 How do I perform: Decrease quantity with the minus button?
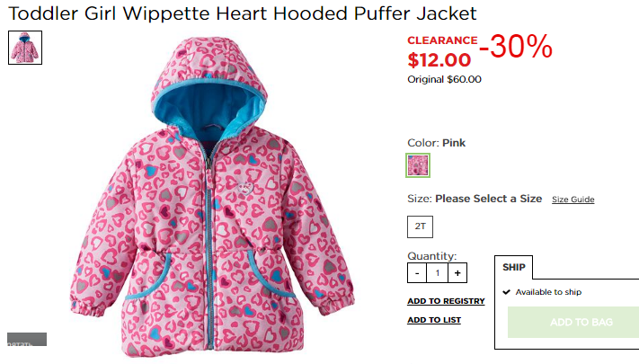417,273
